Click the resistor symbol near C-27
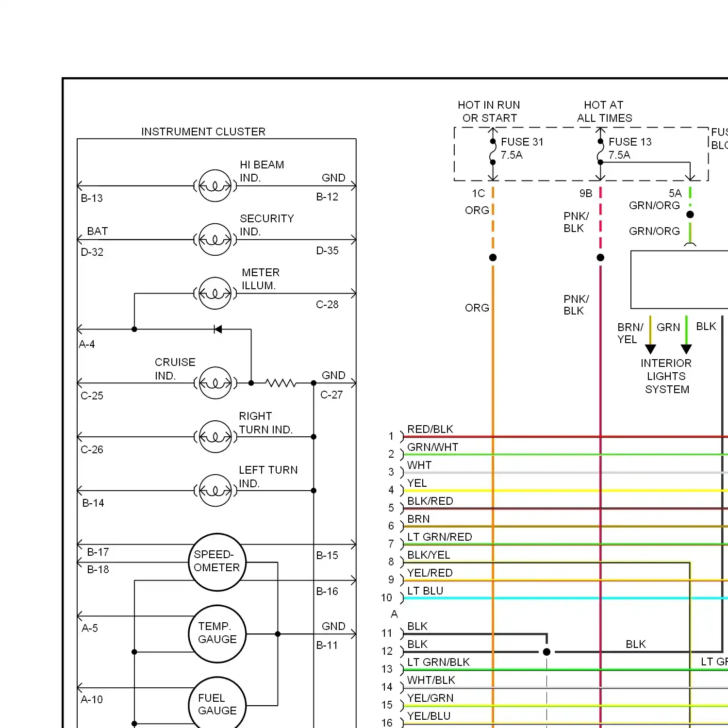 281,383
